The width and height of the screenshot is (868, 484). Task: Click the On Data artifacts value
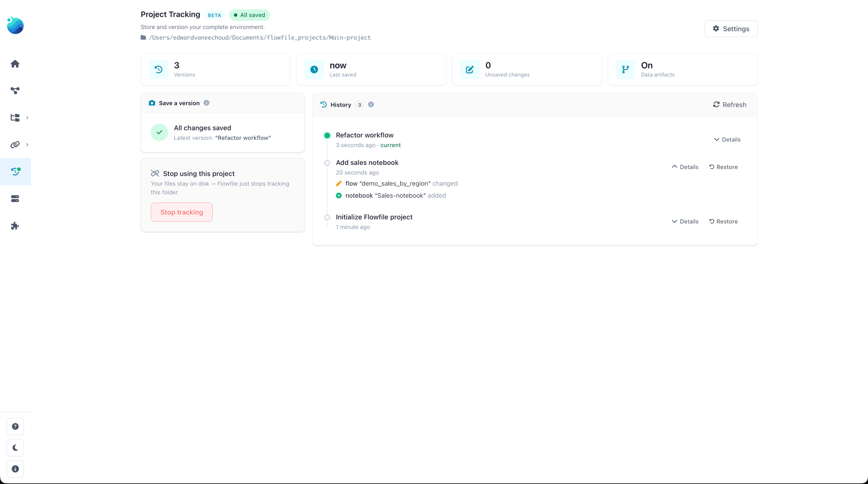647,66
